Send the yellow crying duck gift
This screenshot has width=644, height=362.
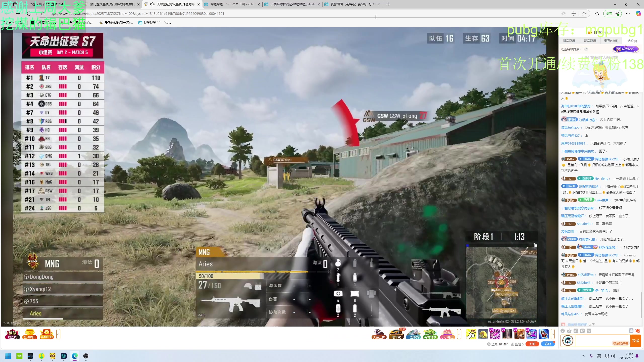click(x=483, y=334)
